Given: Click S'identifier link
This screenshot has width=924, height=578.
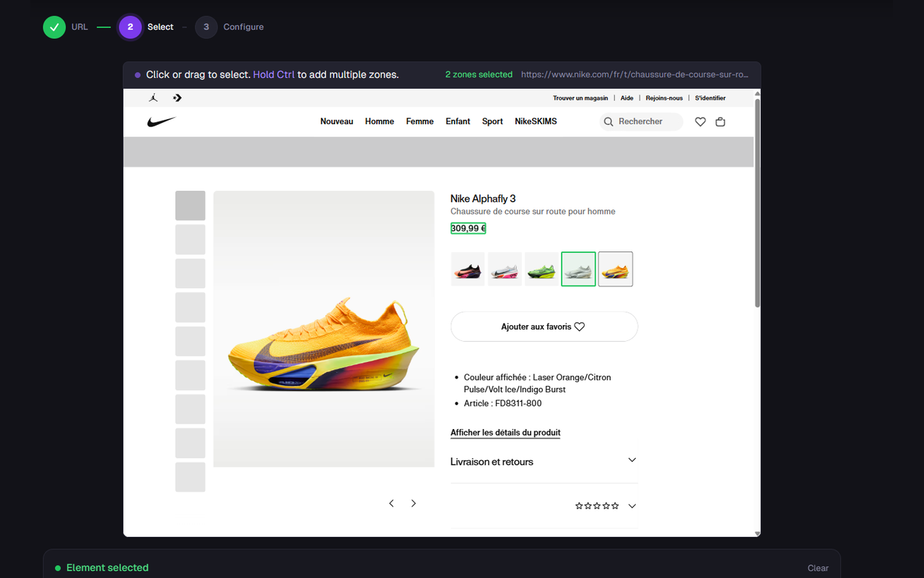Looking at the screenshot, I should pyautogui.click(x=710, y=98).
